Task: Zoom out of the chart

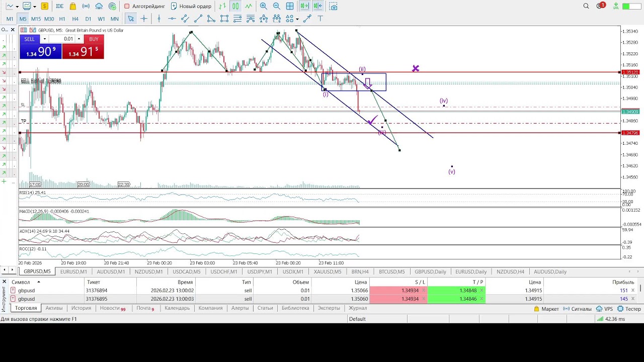Action: (276, 6)
